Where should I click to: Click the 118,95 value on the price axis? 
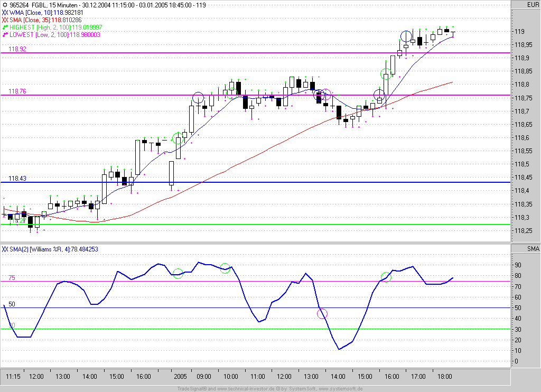coord(523,44)
